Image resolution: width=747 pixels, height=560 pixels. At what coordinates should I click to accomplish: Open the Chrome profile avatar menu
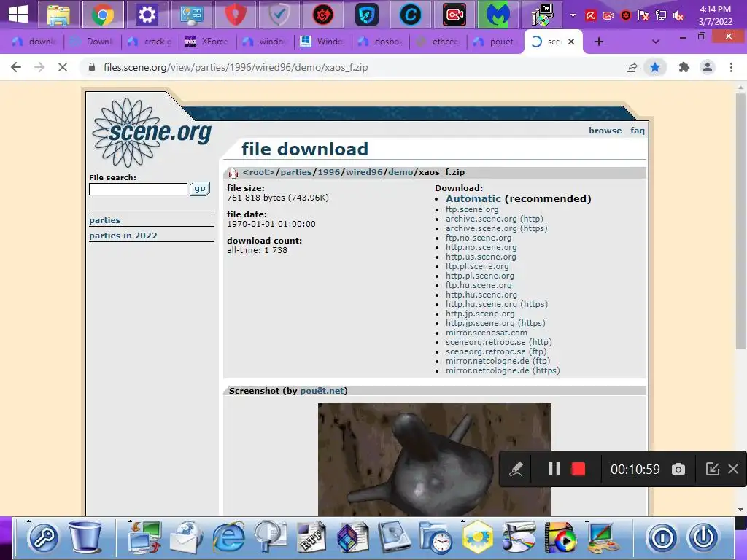click(x=708, y=67)
